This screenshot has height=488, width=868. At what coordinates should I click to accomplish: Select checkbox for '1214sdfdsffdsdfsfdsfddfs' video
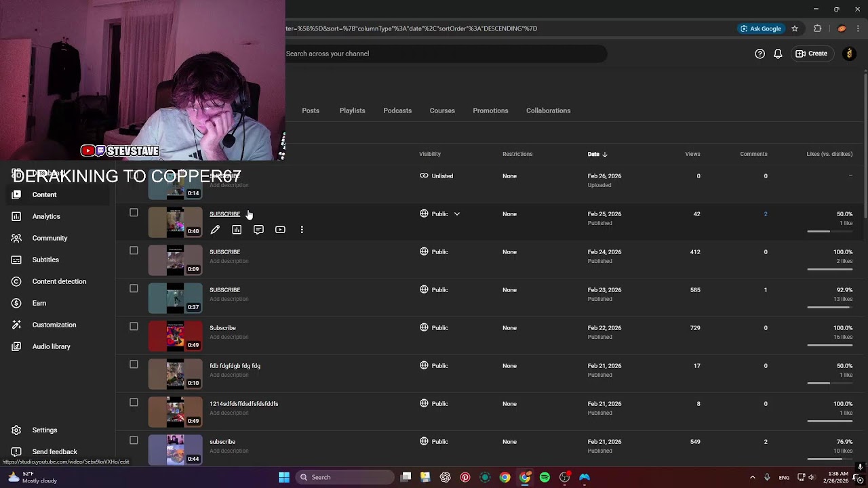coord(134,403)
